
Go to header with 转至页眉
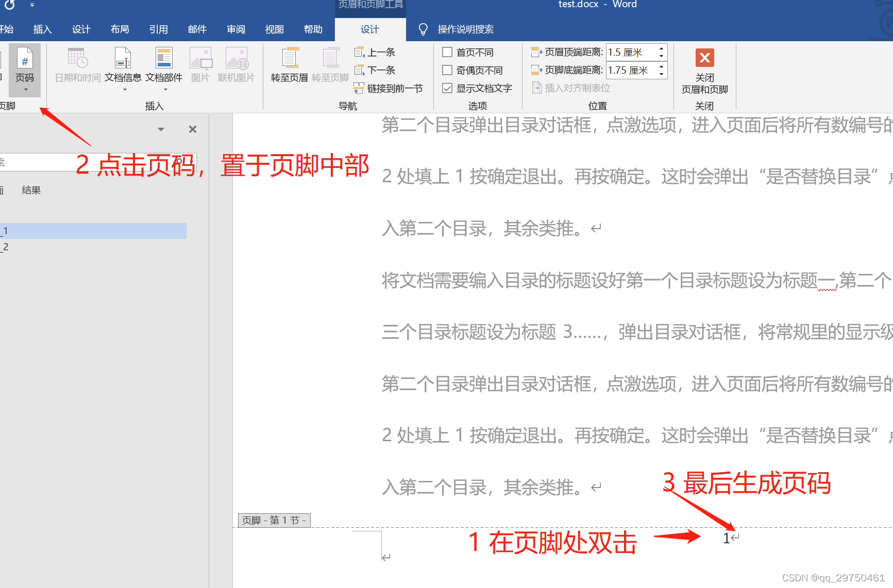pos(289,65)
